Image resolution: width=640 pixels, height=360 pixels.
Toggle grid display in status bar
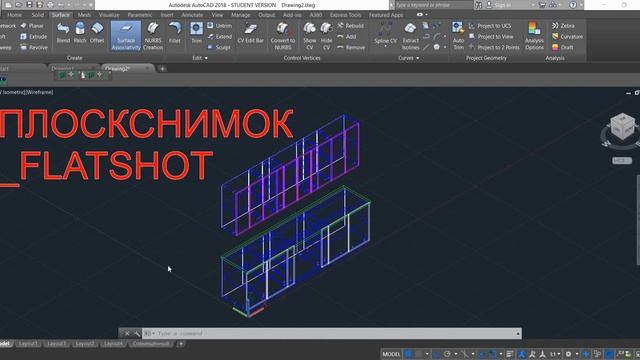408,354
